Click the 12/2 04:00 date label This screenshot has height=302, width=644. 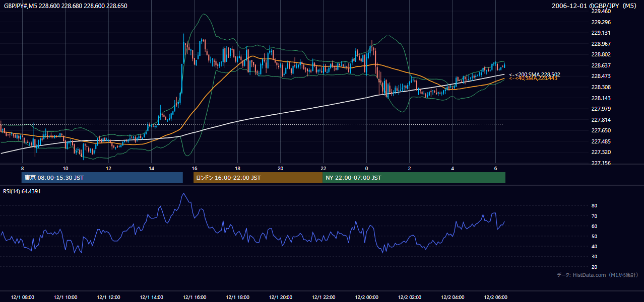[x=453, y=297]
